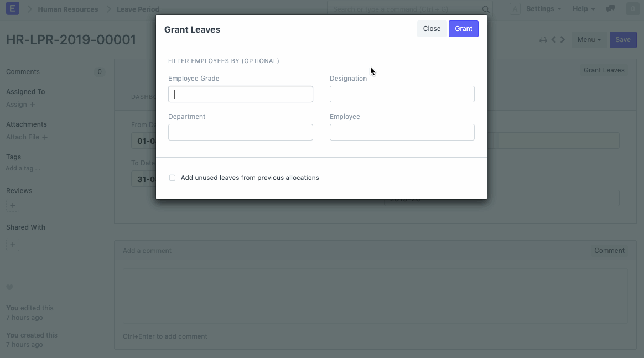This screenshot has height=358, width=644.
Task: Open the Human Resources breadcrumb link
Action: coord(67,9)
